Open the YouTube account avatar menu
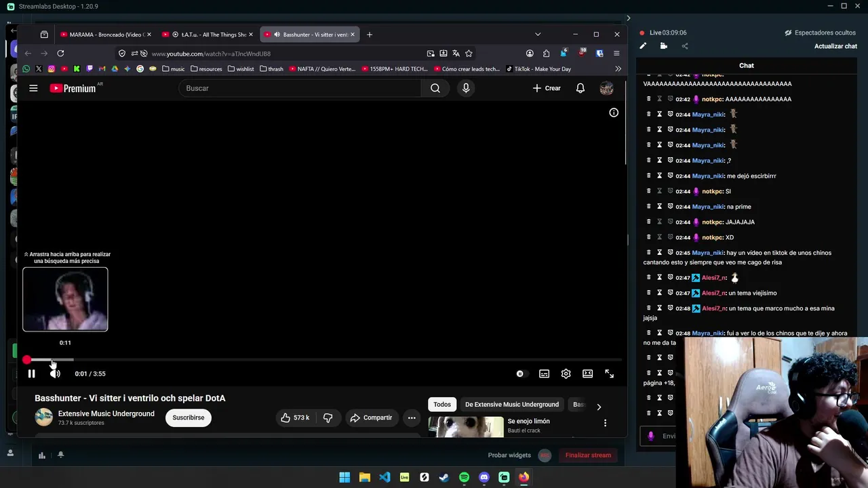 (x=606, y=88)
